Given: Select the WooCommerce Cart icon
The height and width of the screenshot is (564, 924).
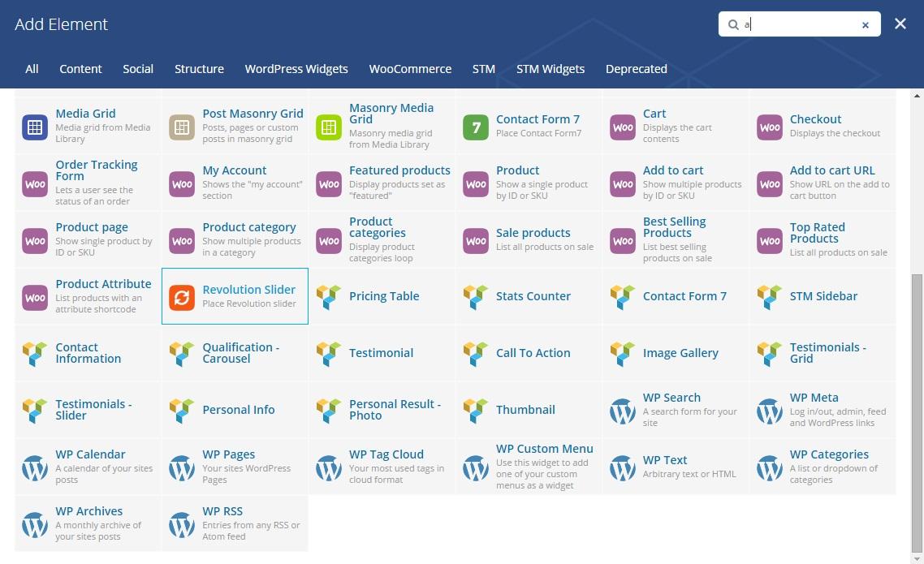Looking at the screenshot, I should tap(623, 127).
